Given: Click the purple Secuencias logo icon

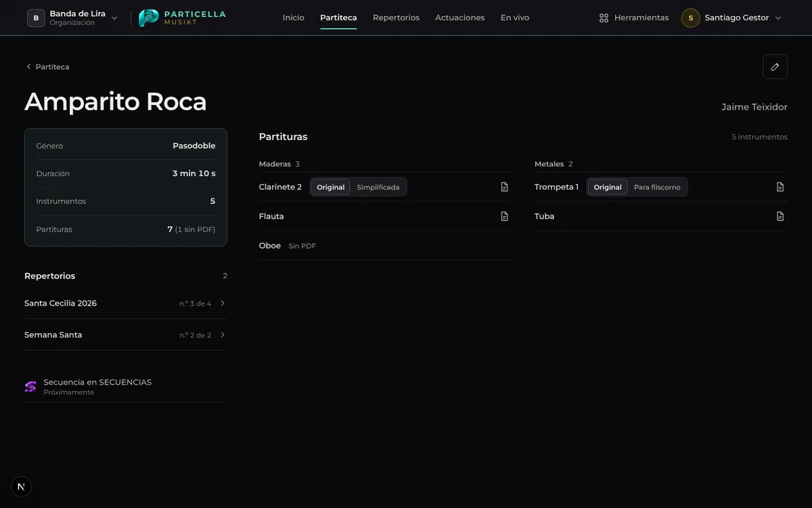Looking at the screenshot, I should point(30,387).
